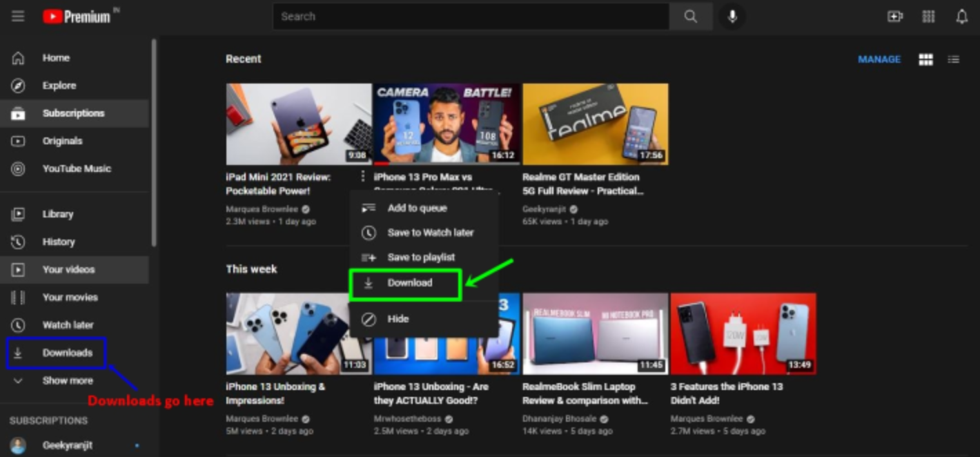Viewport: 980px width, 457px height.
Task: Select Save to Watch later menu item
Action: click(x=424, y=233)
